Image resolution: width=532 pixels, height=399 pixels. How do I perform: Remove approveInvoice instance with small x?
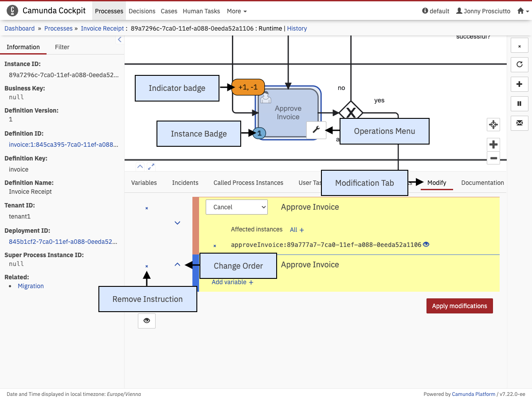click(215, 245)
